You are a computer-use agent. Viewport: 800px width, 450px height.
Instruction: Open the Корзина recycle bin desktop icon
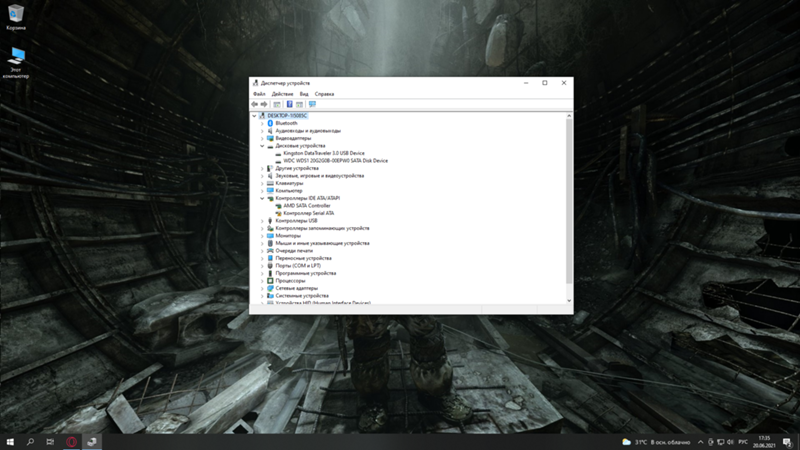[16, 17]
